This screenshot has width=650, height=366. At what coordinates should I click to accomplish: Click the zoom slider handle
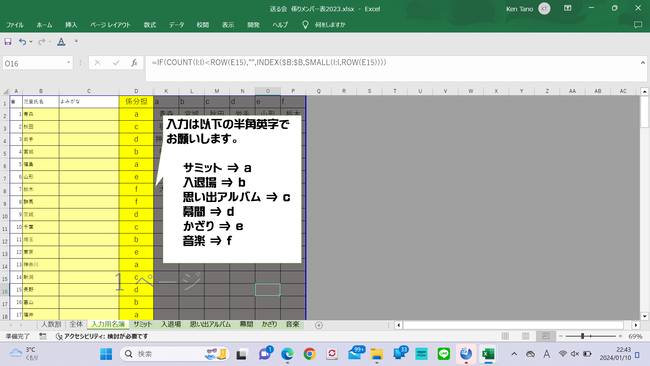[x=582, y=336]
